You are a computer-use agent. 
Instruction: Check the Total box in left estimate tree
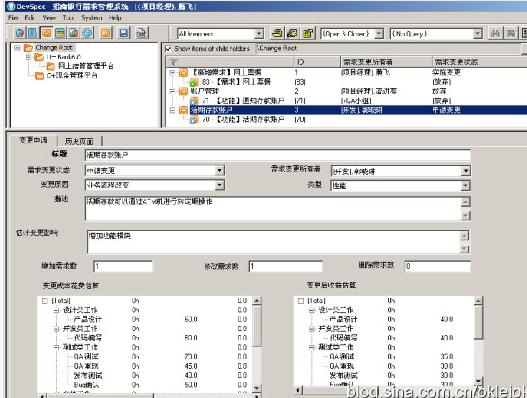[x=45, y=301]
